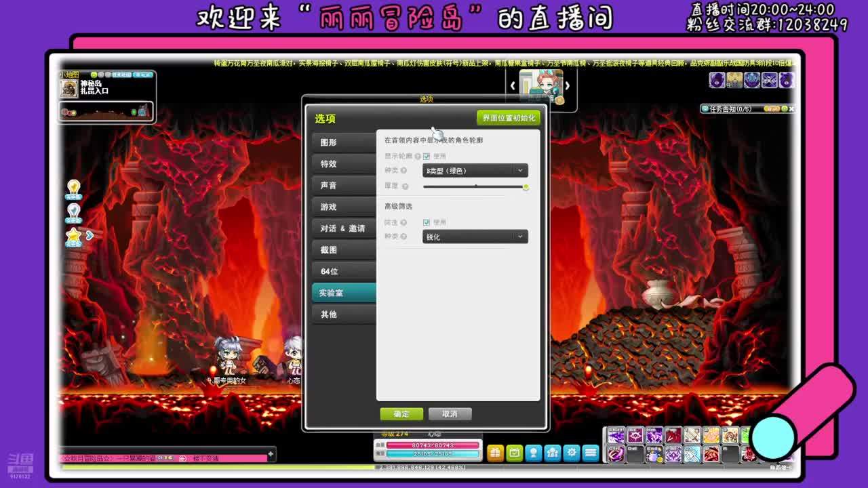Open the 声音 sound tab

pyautogui.click(x=344, y=186)
